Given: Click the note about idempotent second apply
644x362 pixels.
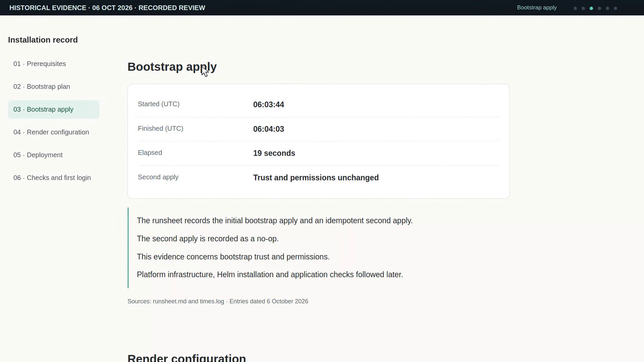Looking at the screenshot, I should [275, 221].
